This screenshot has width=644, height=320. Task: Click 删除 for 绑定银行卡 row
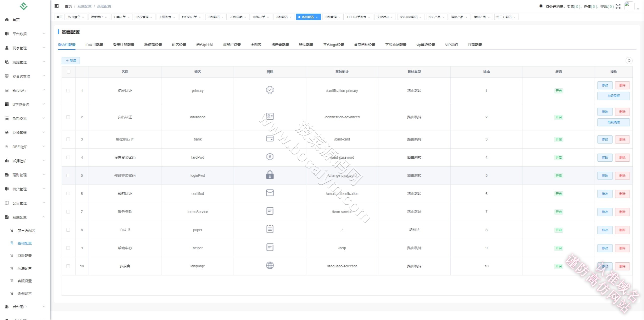(x=622, y=139)
